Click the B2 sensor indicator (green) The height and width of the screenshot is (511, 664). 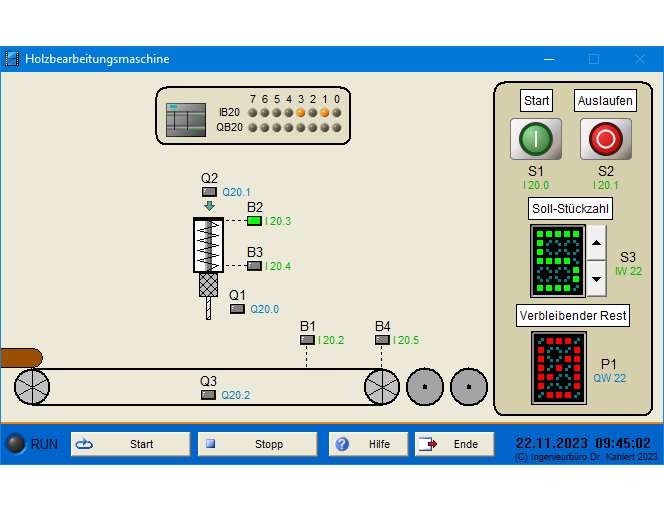click(x=254, y=221)
